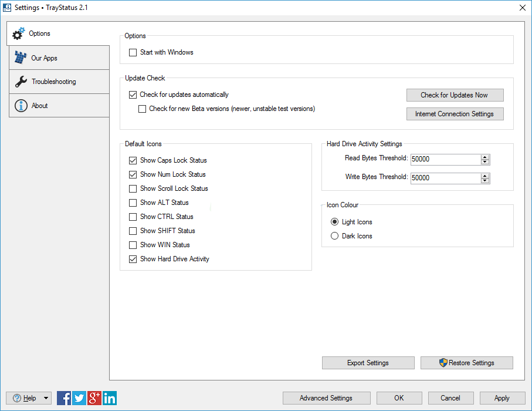The image size is (532, 411).
Task: Click the Google Plus icon
Action: tap(94, 398)
